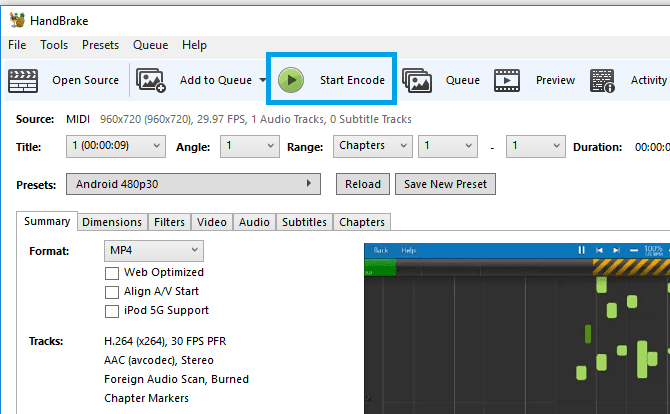The image size is (670, 414).
Task: Click the Add to Queue picture icon
Action: [x=151, y=80]
